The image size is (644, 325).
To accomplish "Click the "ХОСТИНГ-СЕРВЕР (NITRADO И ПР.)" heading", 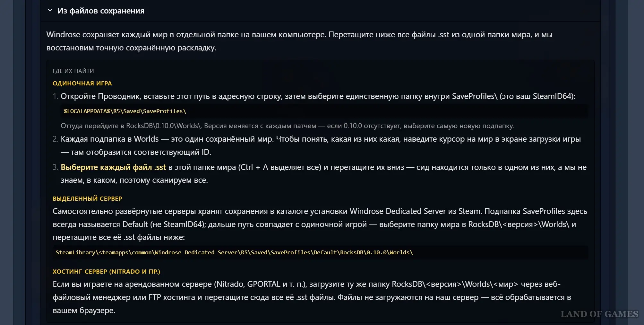I will pos(106,272).
